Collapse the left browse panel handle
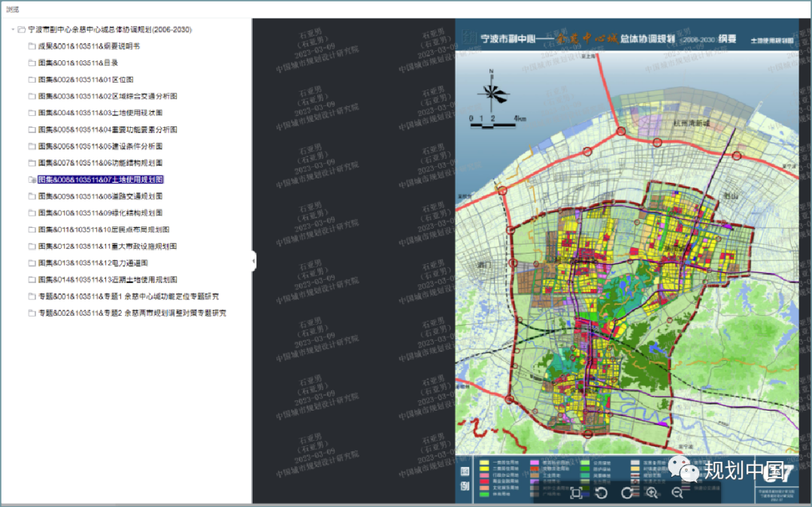This screenshot has height=507, width=812. tap(254, 261)
